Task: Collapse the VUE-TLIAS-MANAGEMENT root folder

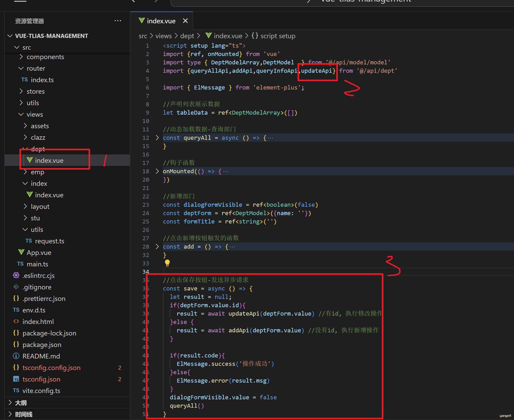Action: click(10, 36)
